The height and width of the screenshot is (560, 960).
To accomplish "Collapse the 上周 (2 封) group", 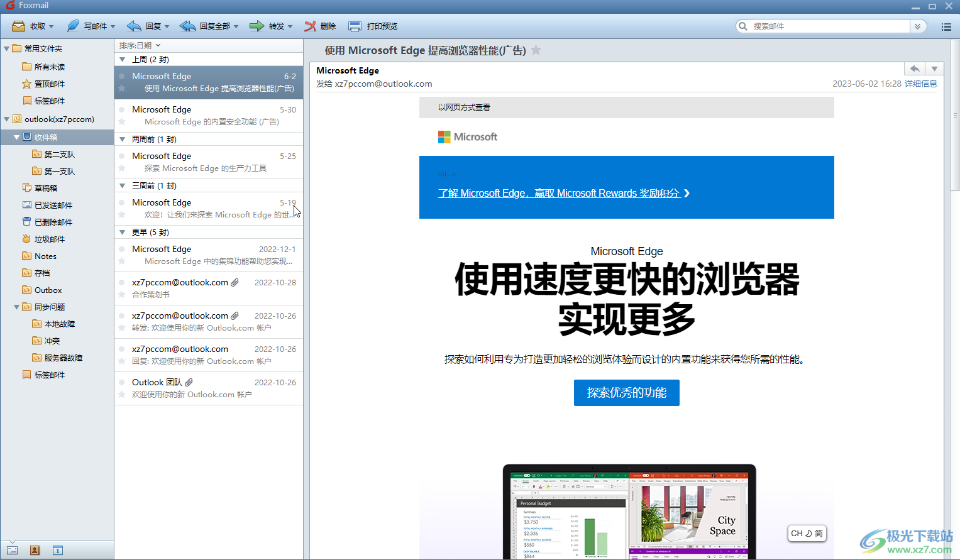I will click(123, 60).
